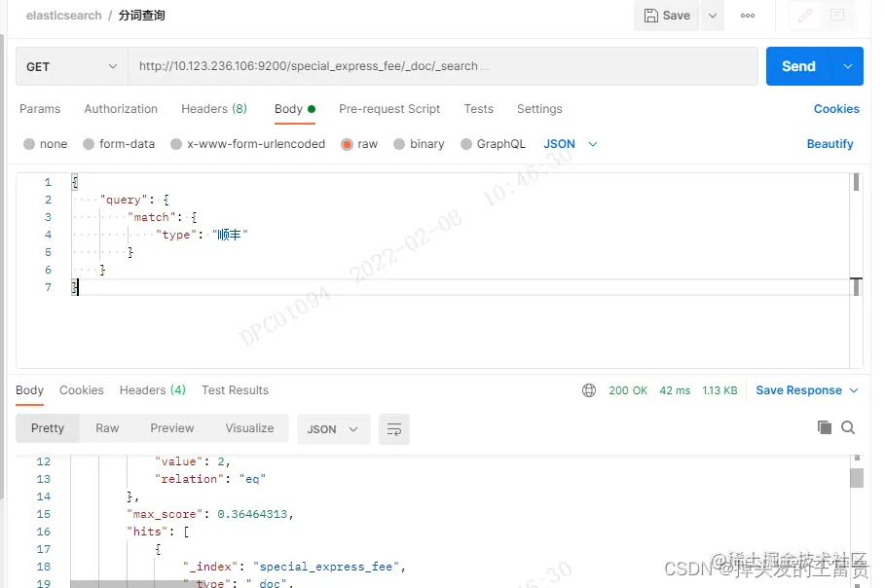Open the Save Response dropdown
Image resolution: width=885 pixels, height=588 pixels.
tap(806, 390)
